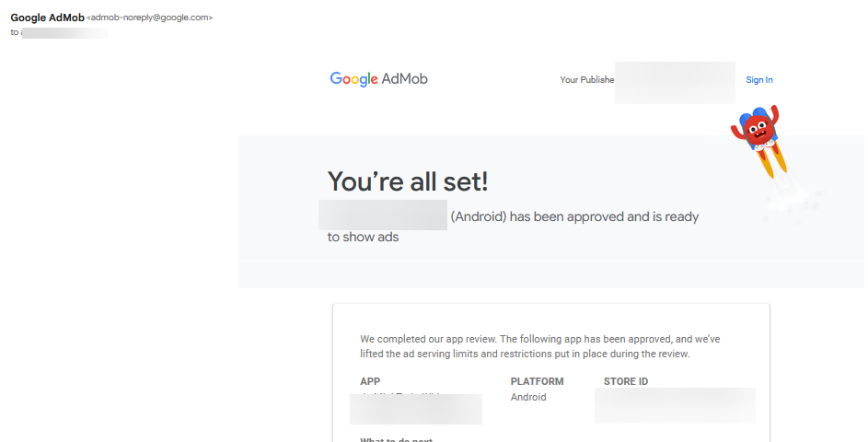Image resolution: width=868 pixels, height=442 pixels.
Task: Click the Google AdMob sender name
Action: click(x=47, y=17)
